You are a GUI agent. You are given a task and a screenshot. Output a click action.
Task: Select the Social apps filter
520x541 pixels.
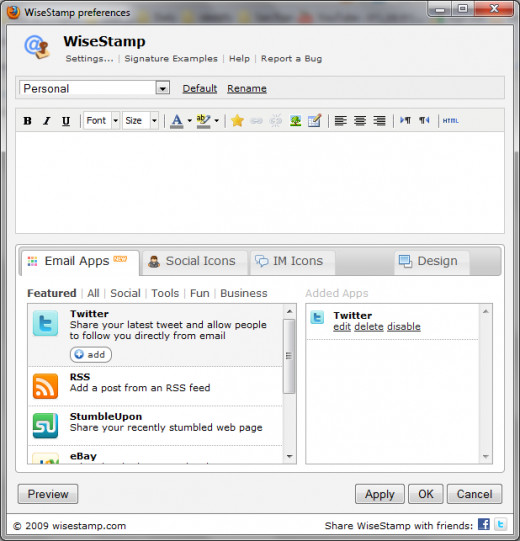tap(125, 293)
